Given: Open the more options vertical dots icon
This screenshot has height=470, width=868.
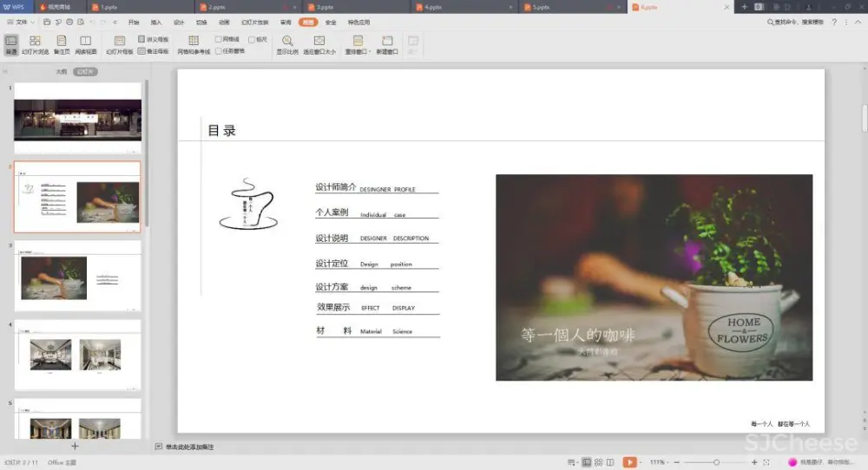Looking at the screenshot, I should click(845, 23).
